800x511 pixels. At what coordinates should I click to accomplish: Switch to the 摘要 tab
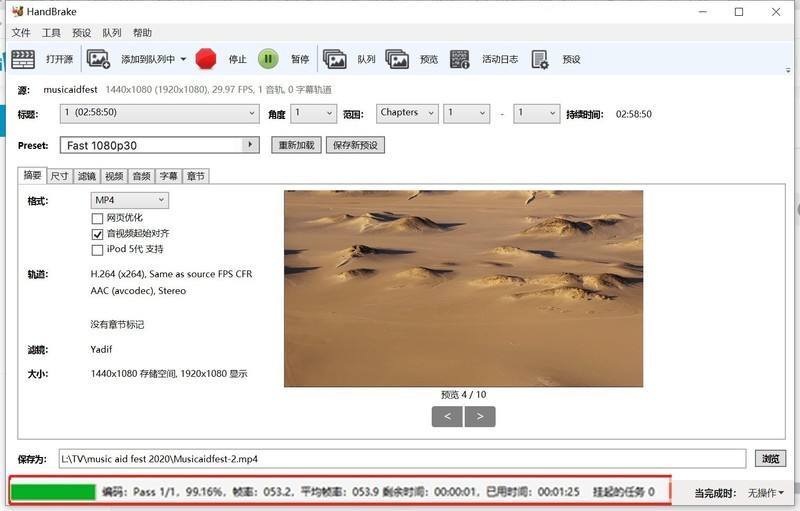(32, 175)
